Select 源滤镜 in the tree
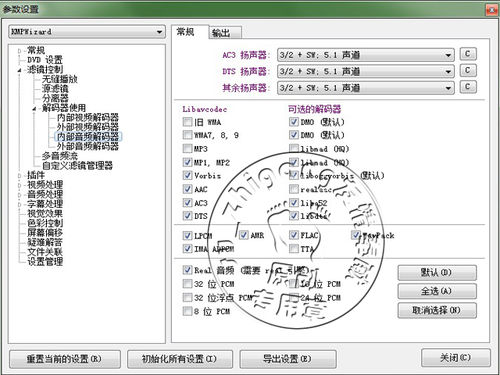 point(55,89)
